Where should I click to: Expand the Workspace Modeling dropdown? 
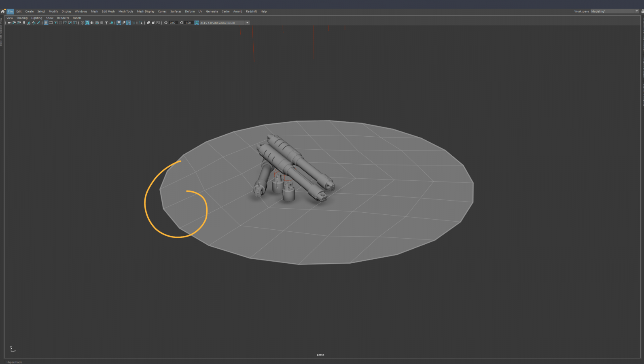pos(636,11)
